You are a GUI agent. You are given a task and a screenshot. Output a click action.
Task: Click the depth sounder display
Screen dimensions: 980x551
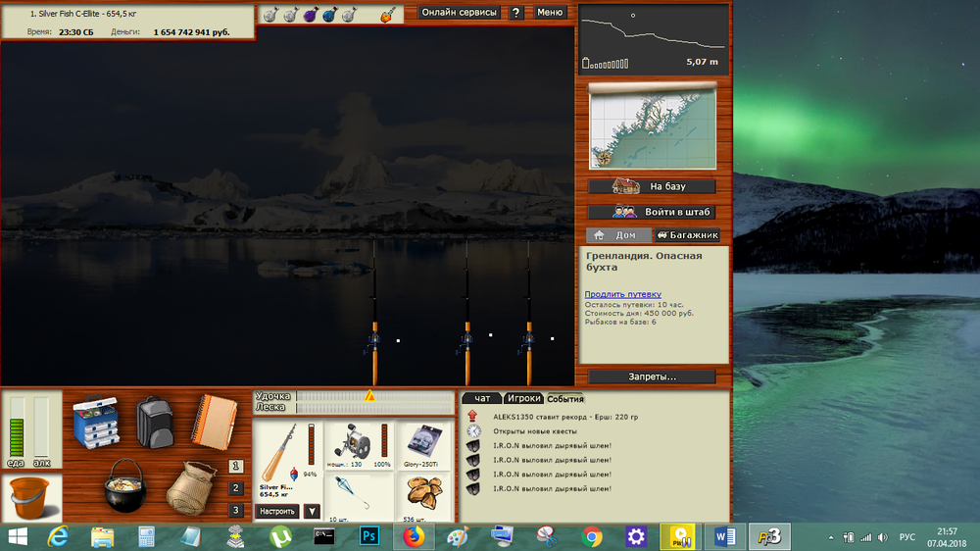tap(653, 39)
